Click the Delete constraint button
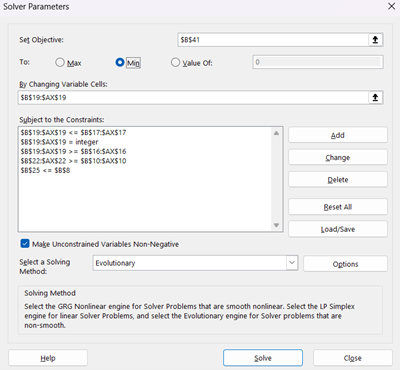 [x=338, y=180]
